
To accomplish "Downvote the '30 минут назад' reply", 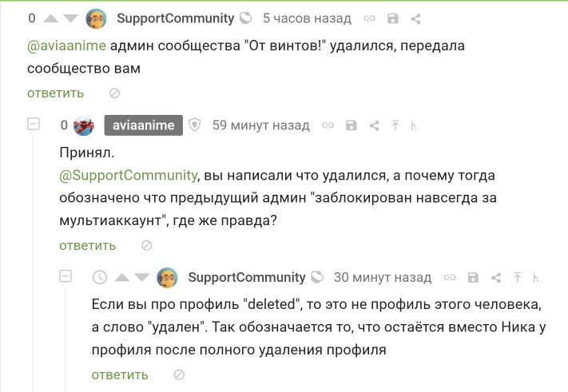I will [142, 278].
